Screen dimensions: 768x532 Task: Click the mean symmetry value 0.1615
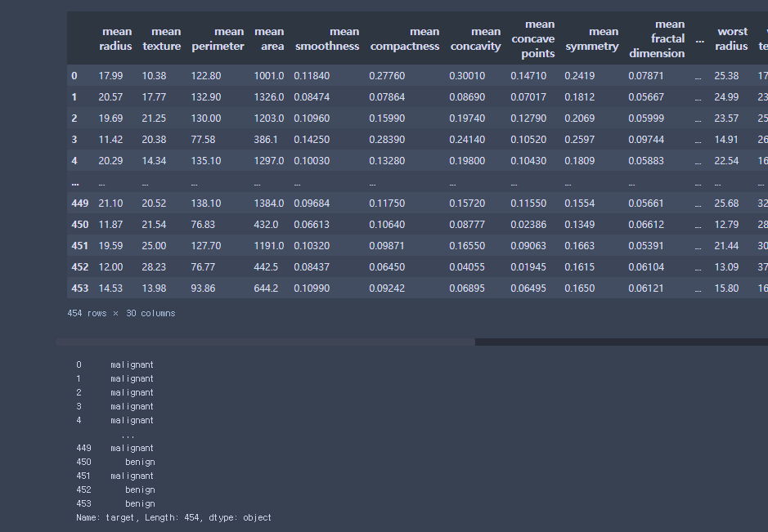579,267
